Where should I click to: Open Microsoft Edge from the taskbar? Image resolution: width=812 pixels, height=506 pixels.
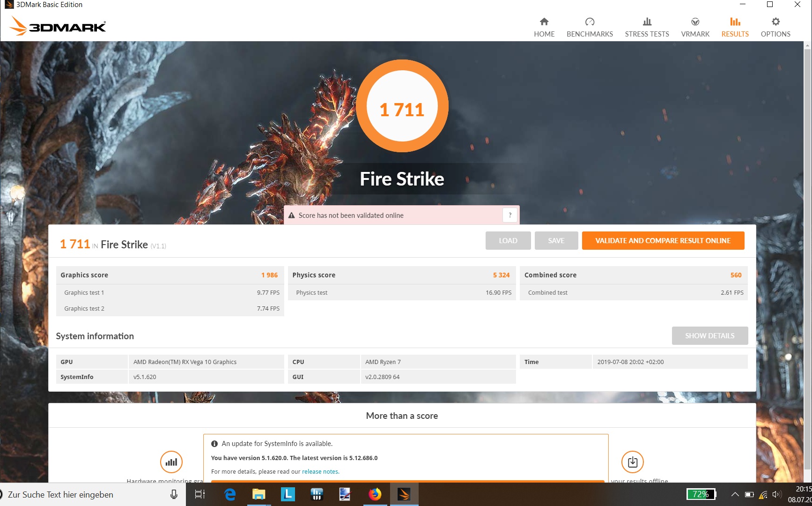click(x=230, y=494)
